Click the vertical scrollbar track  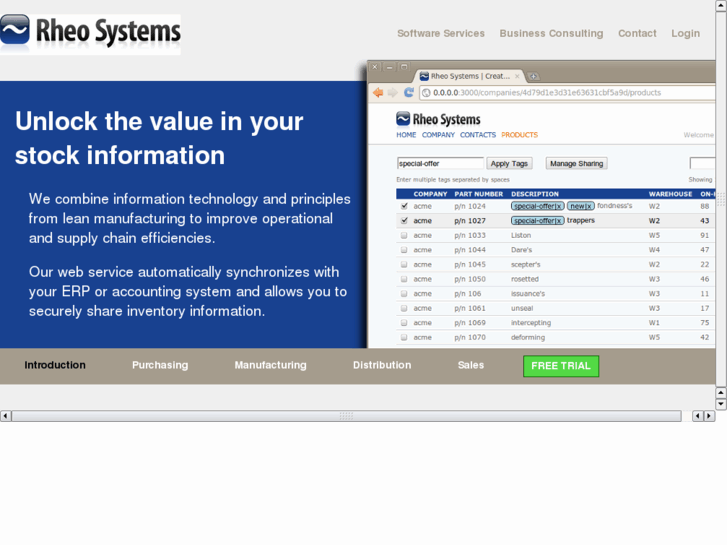click(x=721, y=199)
